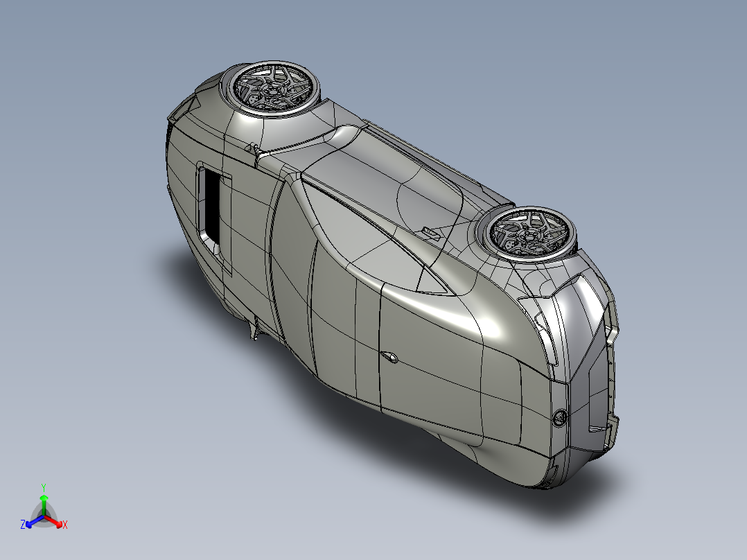Click the blue Z axis of the orientation triad
747x560 pixels.
tap(35, 521)
